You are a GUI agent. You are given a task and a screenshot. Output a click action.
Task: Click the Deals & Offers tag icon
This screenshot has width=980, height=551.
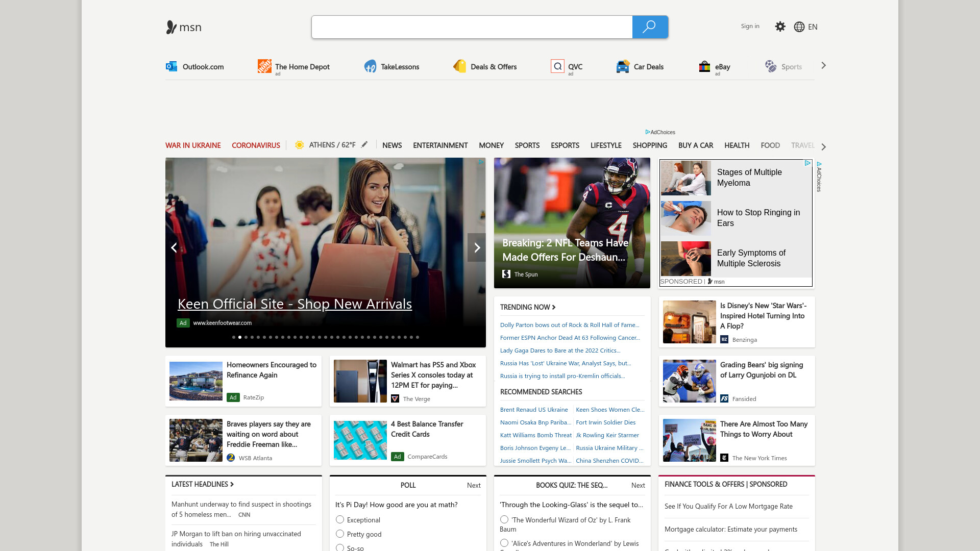pos(459,66)
